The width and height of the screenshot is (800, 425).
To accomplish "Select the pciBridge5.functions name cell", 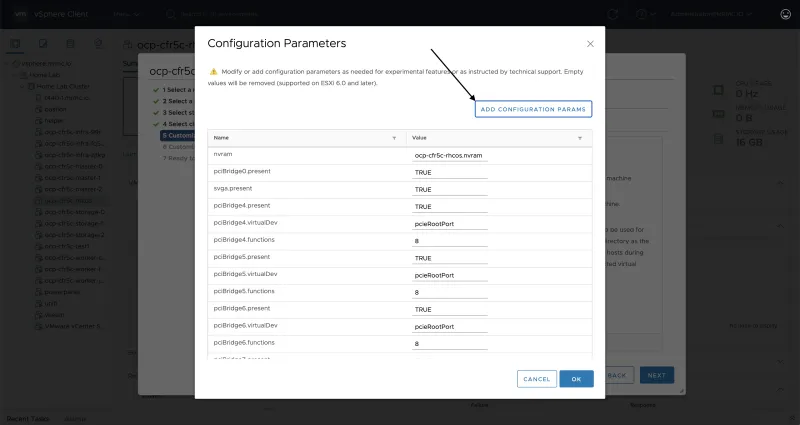I will tap(244, 291).
